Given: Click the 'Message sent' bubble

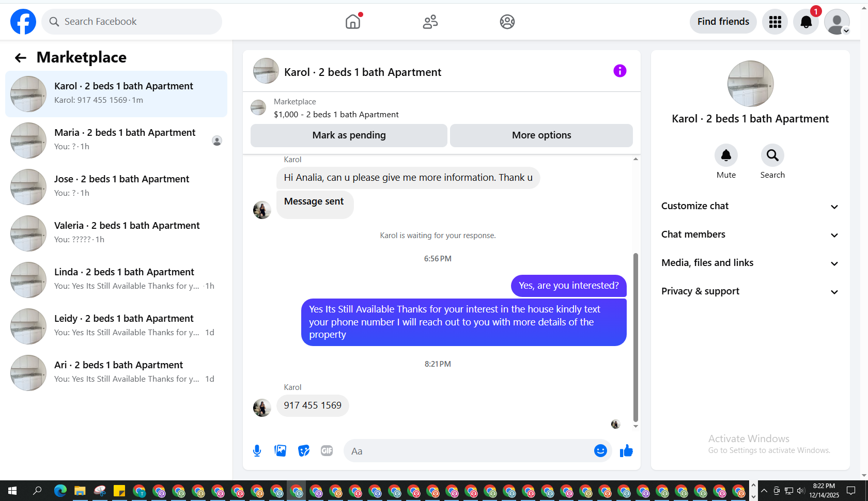Looking at the screenshot, I should [x=315, y=205].
